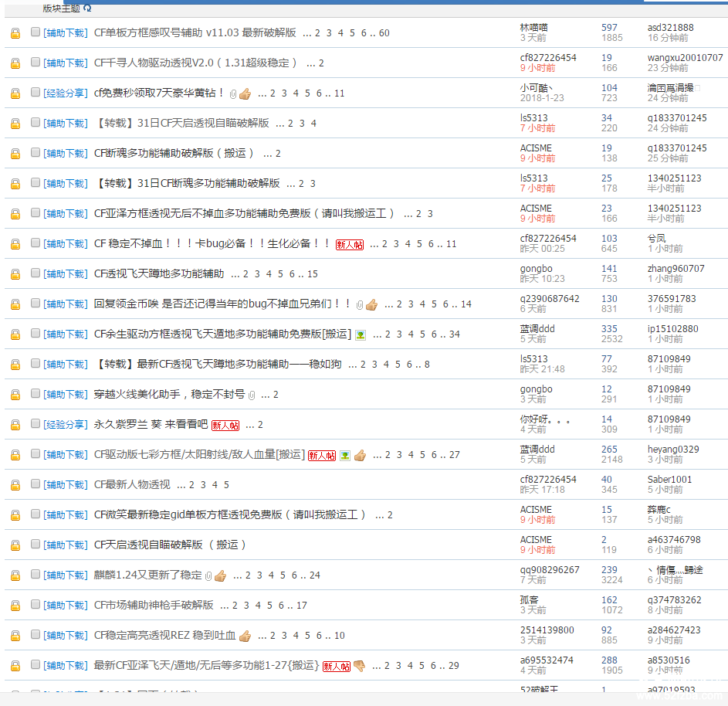Open author profile 林喵喵

[534, 27]
